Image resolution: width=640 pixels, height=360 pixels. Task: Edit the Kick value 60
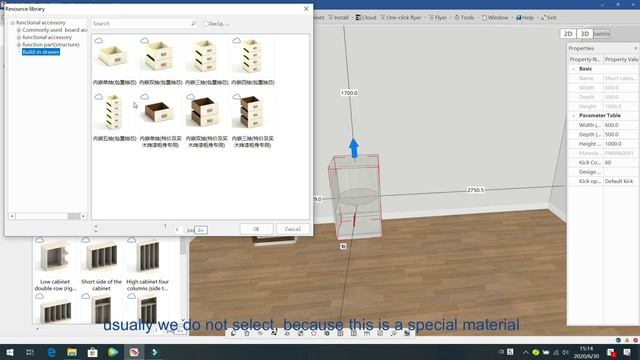[x=620, y=162]
